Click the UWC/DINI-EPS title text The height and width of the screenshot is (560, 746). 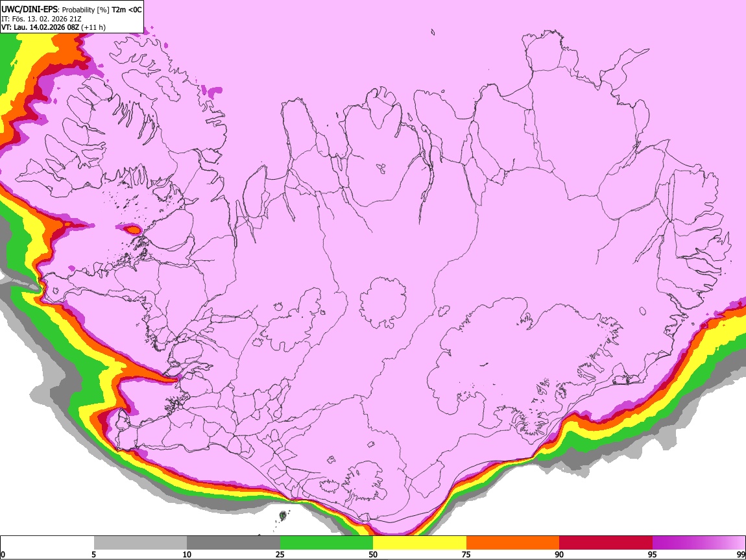pyautogui.click(x=29, y=9)
